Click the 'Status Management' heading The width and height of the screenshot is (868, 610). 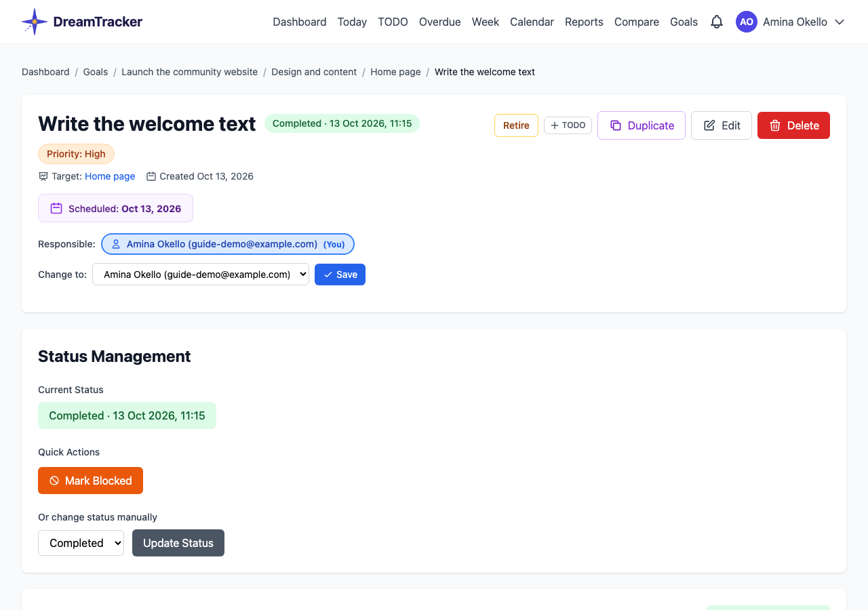115,357
